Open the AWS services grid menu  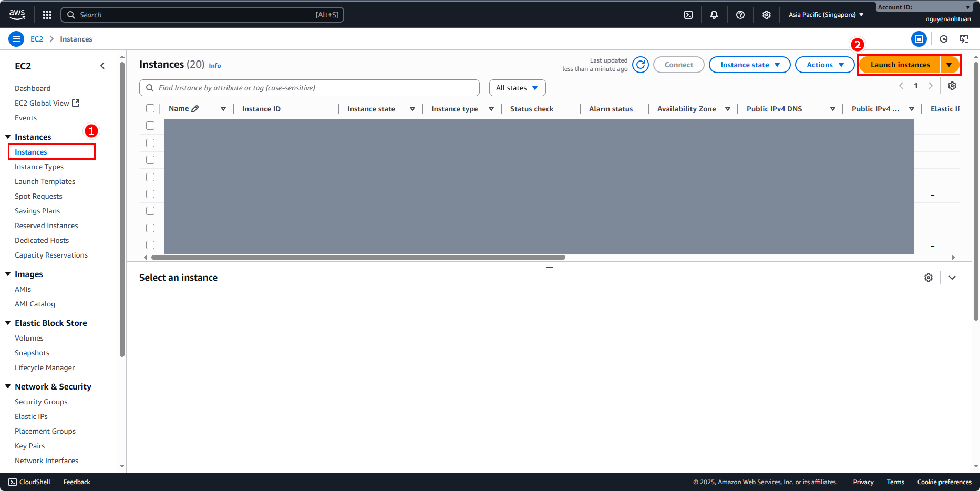click(47, 15)
